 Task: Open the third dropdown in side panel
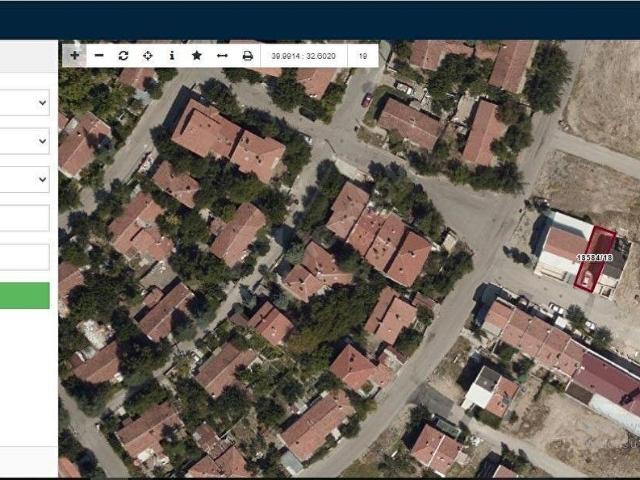pyautogui.click(x=24, y=179)
